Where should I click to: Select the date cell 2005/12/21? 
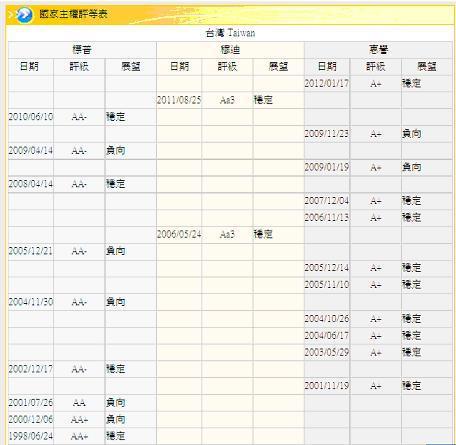click(x=31, y=251)
